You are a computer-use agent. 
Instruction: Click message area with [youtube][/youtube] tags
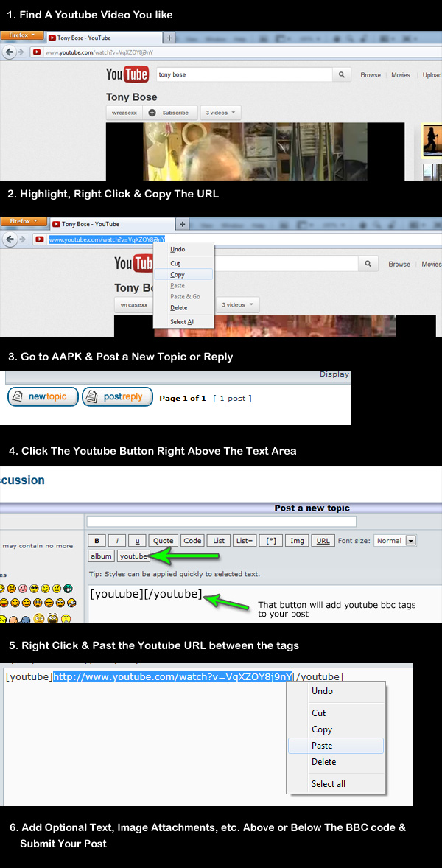pos(265,603)
